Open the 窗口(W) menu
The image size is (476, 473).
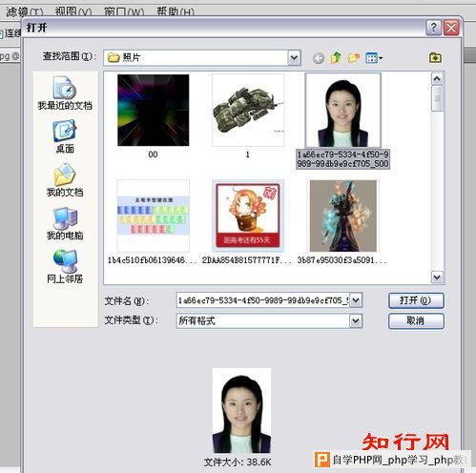click(124, 12)
